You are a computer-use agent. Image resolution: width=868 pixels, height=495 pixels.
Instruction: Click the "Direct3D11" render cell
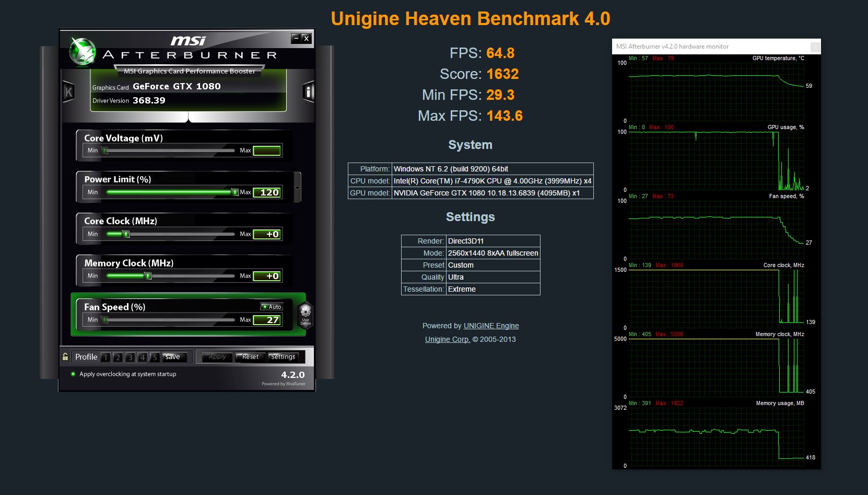point(493,241)
